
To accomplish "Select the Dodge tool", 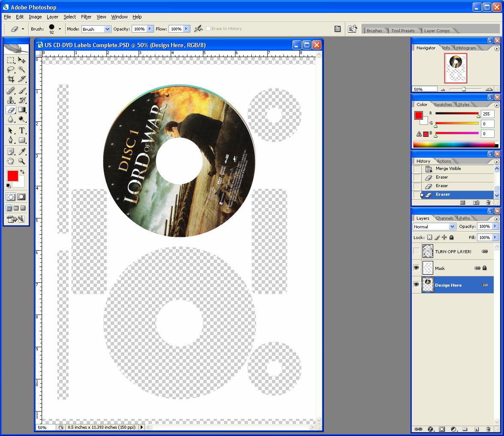I will [21, 119].
